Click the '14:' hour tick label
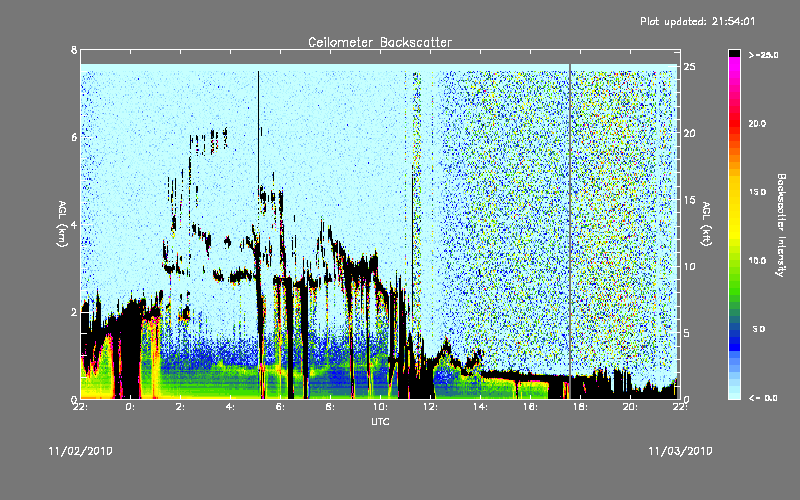The height and width of the screenshot is (500, 800). click(481, 407)
